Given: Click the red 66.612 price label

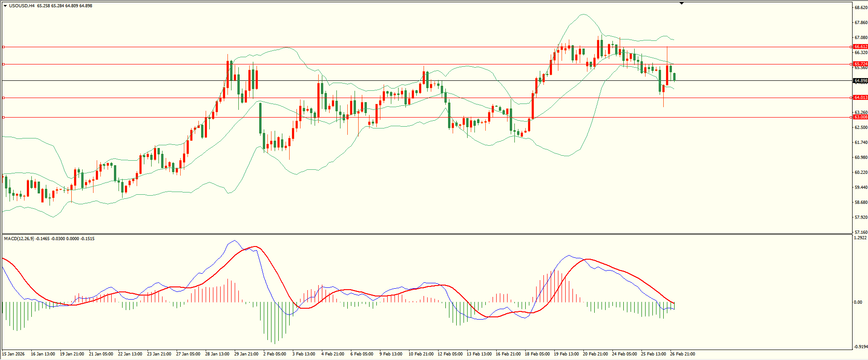Looking at the screenshot, I should click(x=860, y=47).
